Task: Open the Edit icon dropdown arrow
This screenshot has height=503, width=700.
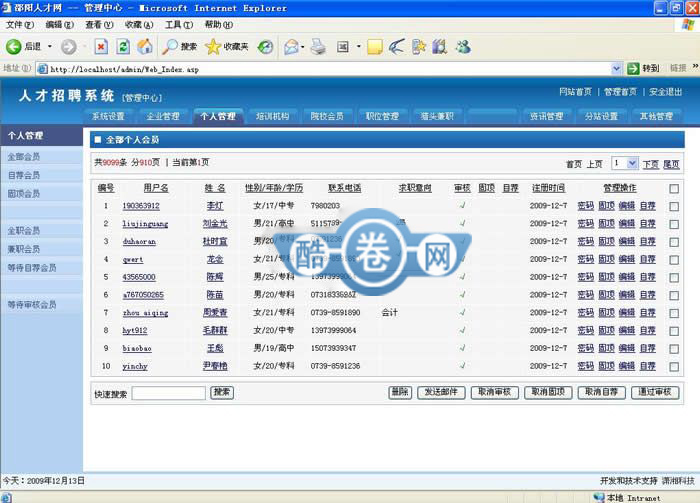Action: pos(358,46)
